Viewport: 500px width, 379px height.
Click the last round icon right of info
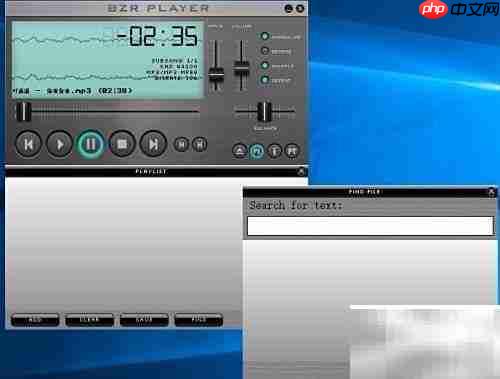292,151
